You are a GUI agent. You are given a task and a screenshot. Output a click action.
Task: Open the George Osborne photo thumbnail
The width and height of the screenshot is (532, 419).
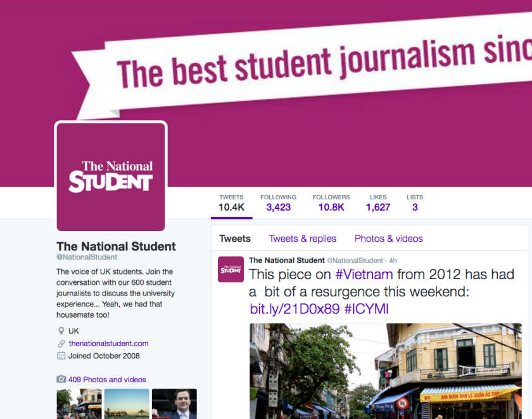(x=174, y=404)
